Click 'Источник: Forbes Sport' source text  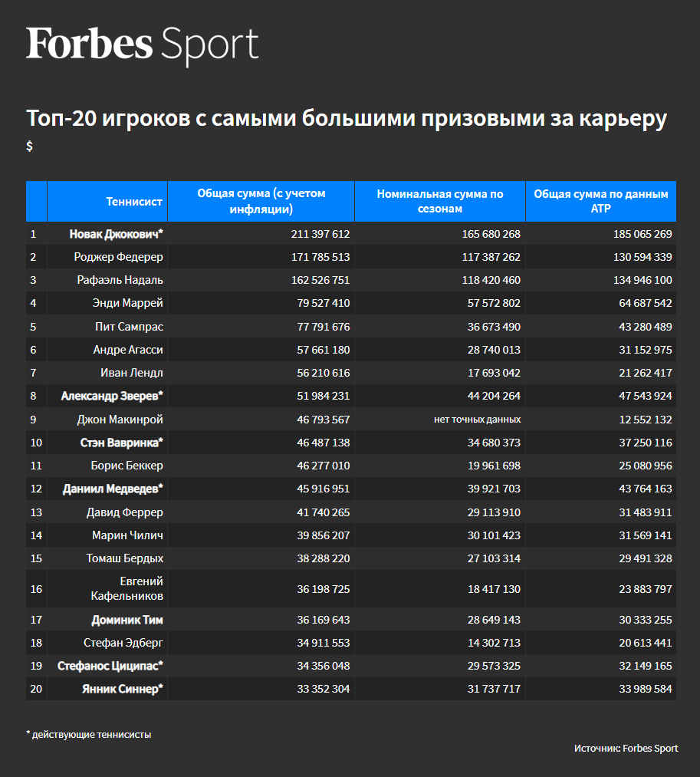626,748
